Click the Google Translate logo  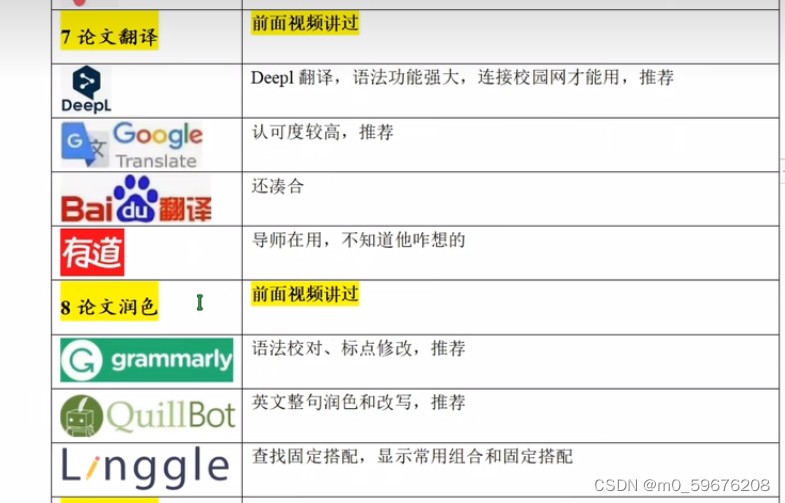coord(132,145)
